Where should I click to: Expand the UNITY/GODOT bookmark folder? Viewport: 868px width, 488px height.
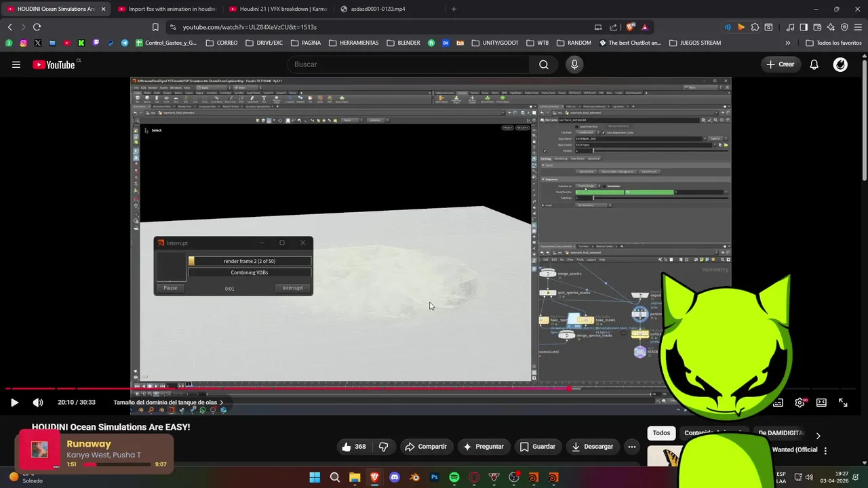point(495,43)
